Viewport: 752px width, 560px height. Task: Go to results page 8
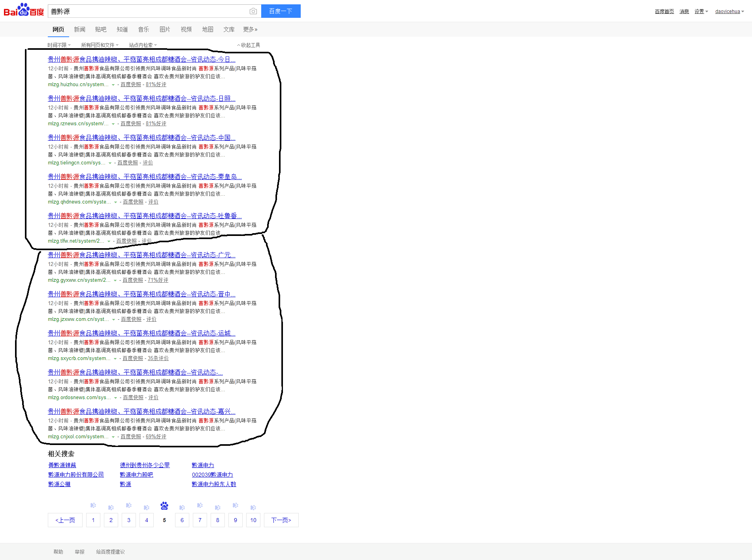[x=218, y=520]
